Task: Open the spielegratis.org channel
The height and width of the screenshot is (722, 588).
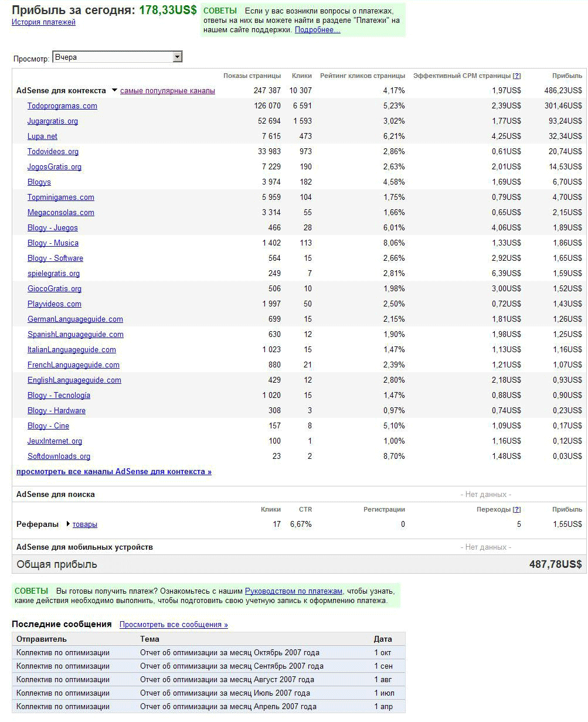Action: [x=53, y=274]
